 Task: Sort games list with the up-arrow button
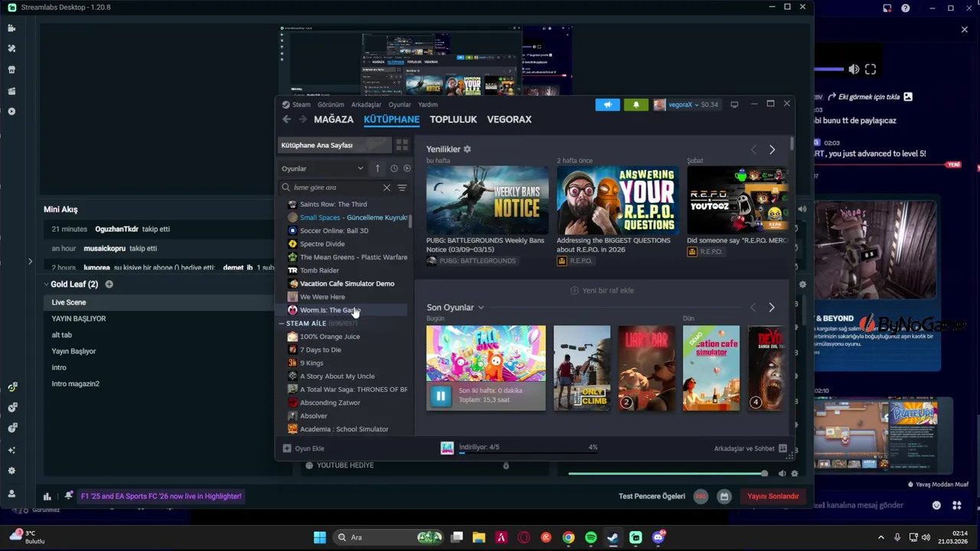(377, 168)
